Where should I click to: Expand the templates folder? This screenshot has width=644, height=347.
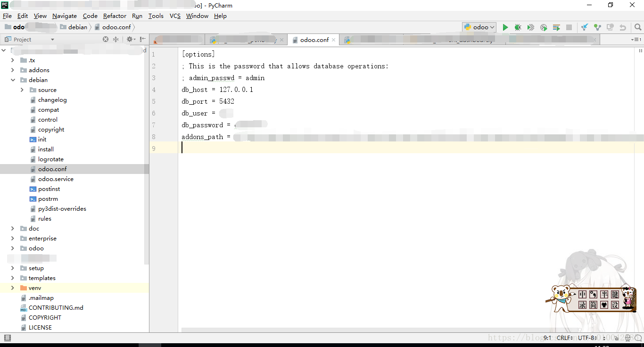tap(13, 278)
